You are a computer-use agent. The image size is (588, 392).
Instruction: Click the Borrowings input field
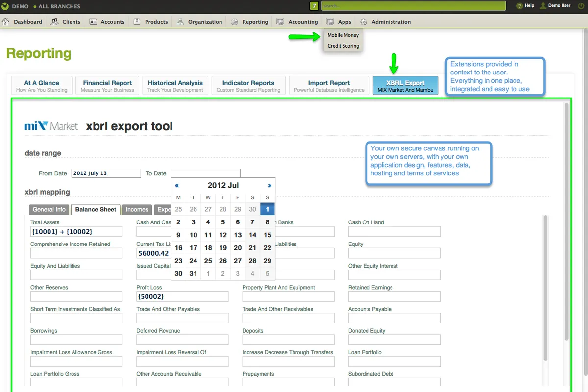pyautogui.click(x=76, y=340)
